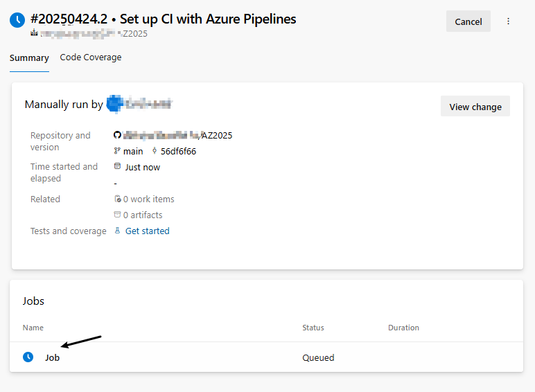Click the work items icon
The height and width of the screenshot is (392, 535).
click(117, 199)
